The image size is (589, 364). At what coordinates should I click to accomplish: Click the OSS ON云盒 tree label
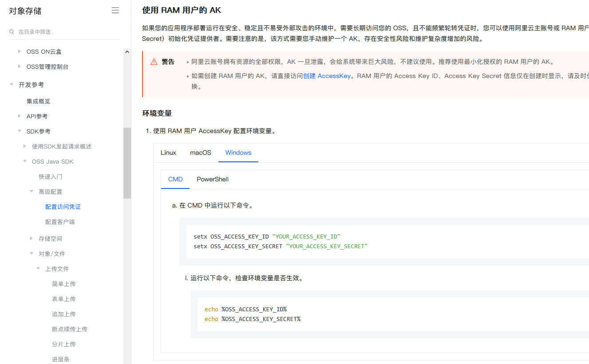[44, 51]
